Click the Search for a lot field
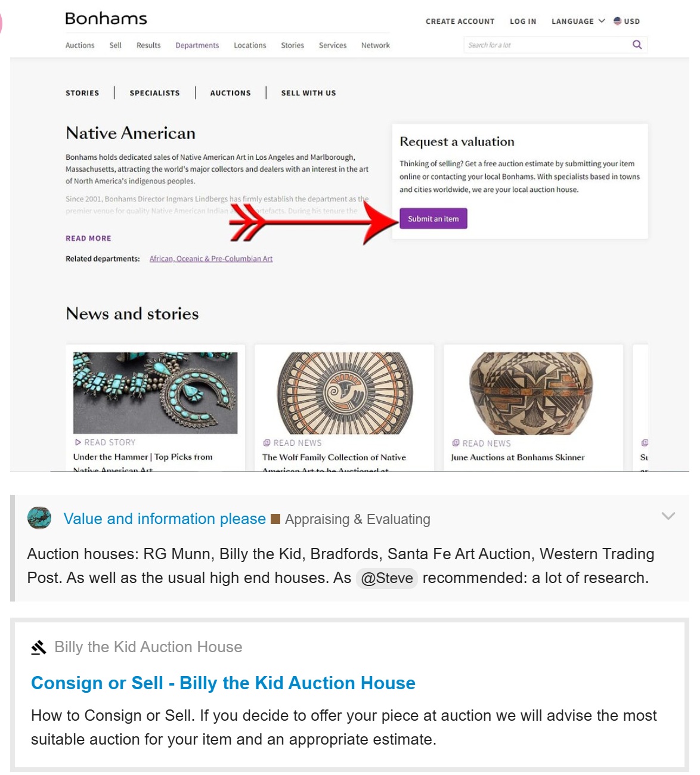Image resolution: width=700 pixels, height=775 pixels. coord(546,45)
